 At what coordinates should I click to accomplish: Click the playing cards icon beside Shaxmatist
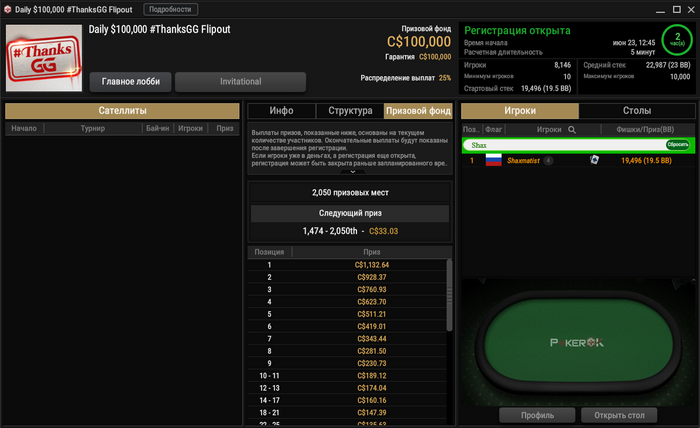coord(594,160)
